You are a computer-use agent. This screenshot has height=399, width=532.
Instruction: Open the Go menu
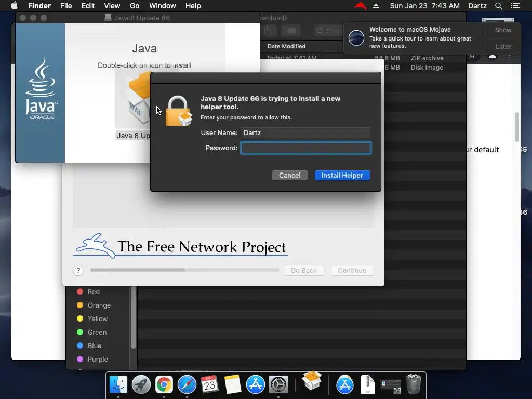(x=135, y=6)
